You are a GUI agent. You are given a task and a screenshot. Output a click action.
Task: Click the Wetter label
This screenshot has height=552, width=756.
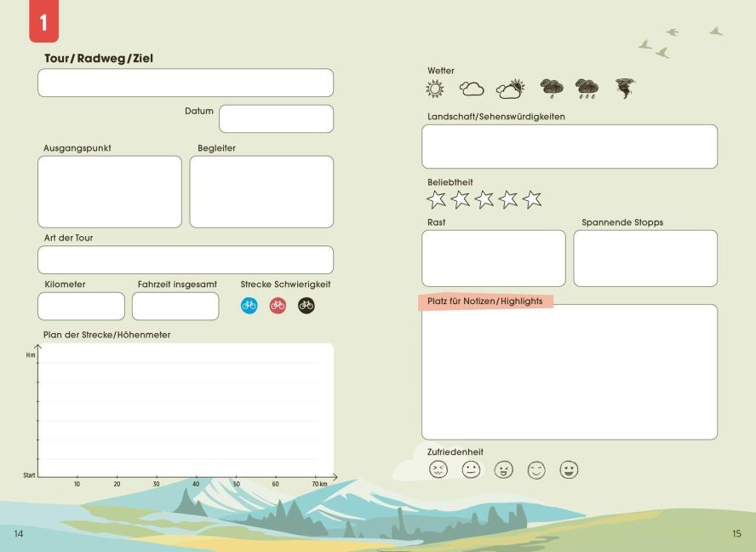(441, 71)
